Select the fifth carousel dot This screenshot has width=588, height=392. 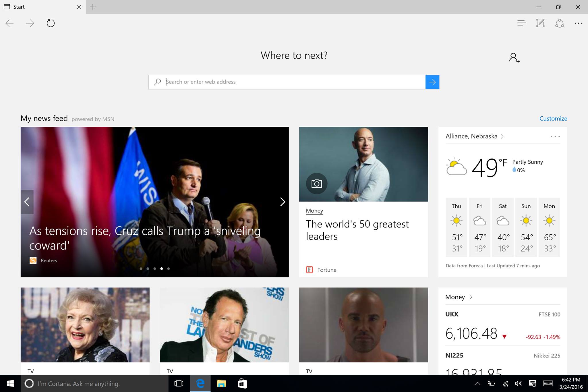(x=169, y=269)
